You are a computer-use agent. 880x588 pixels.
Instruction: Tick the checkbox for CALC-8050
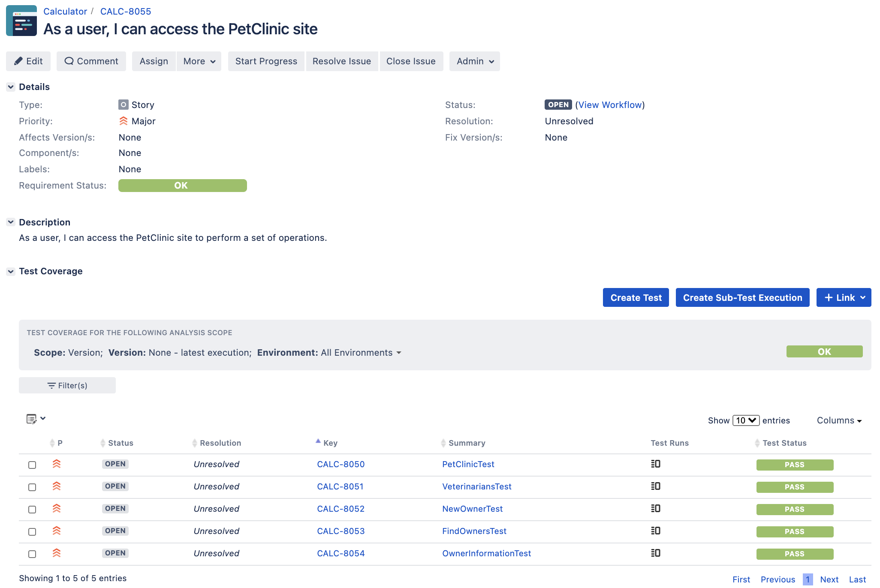[32, 465]
